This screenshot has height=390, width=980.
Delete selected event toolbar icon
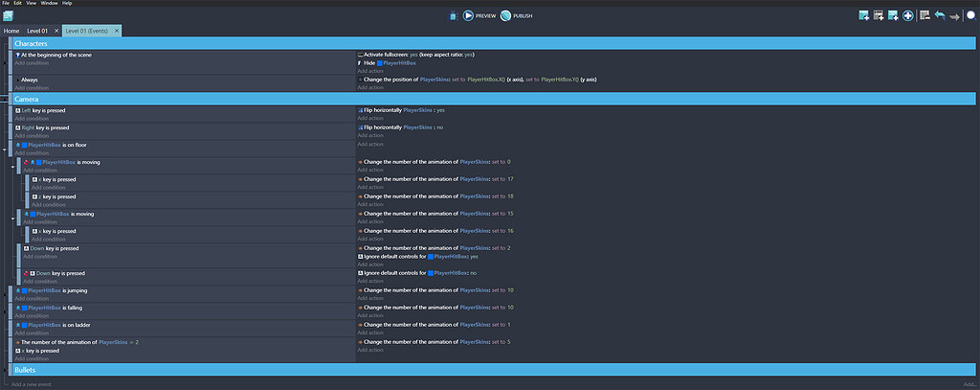pos(925,15)
